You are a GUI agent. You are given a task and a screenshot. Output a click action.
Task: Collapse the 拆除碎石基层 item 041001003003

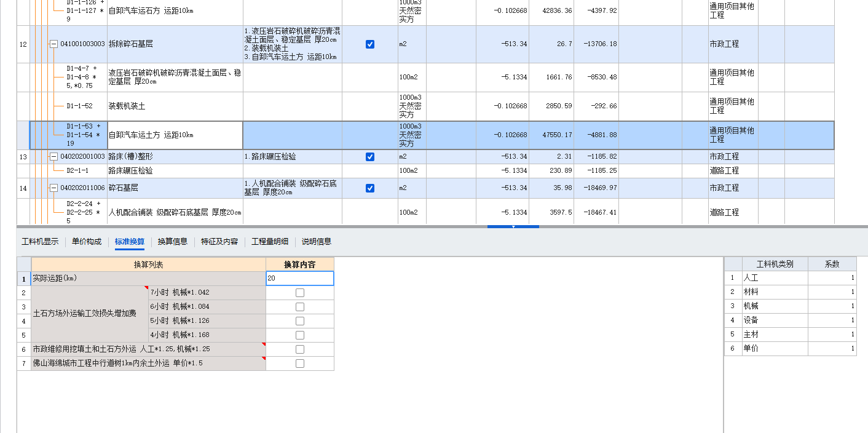pos(53,44)
